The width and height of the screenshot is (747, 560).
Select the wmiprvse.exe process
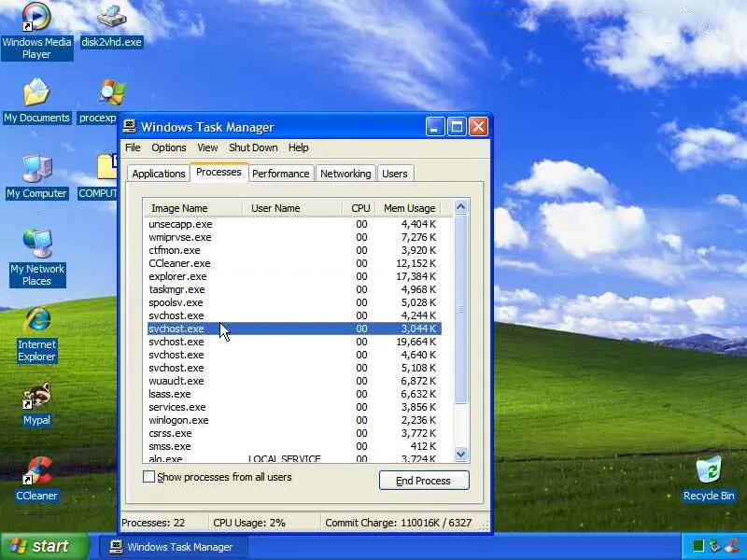(294, 237)
